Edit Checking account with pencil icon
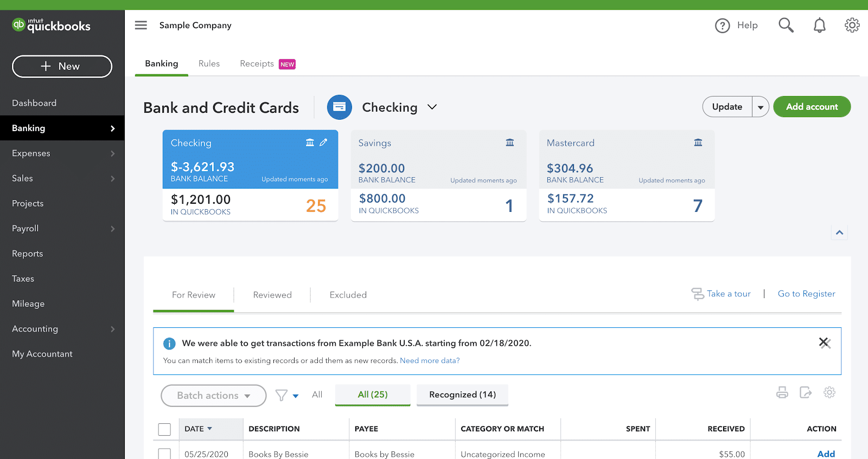This screenshot has width=868, height=459. pos(323,143)
